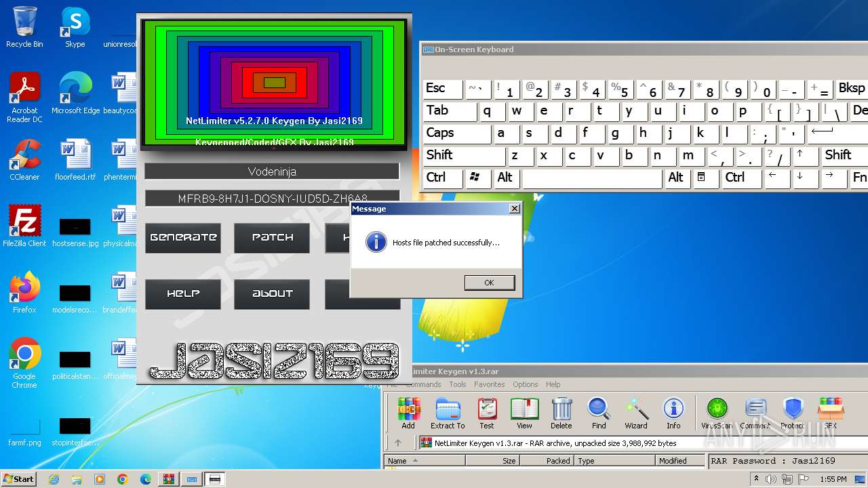Click left Ctrl key on On-Screen Keyboard
The width and height of the screenshot is (868, 488).
click(443, 178)
